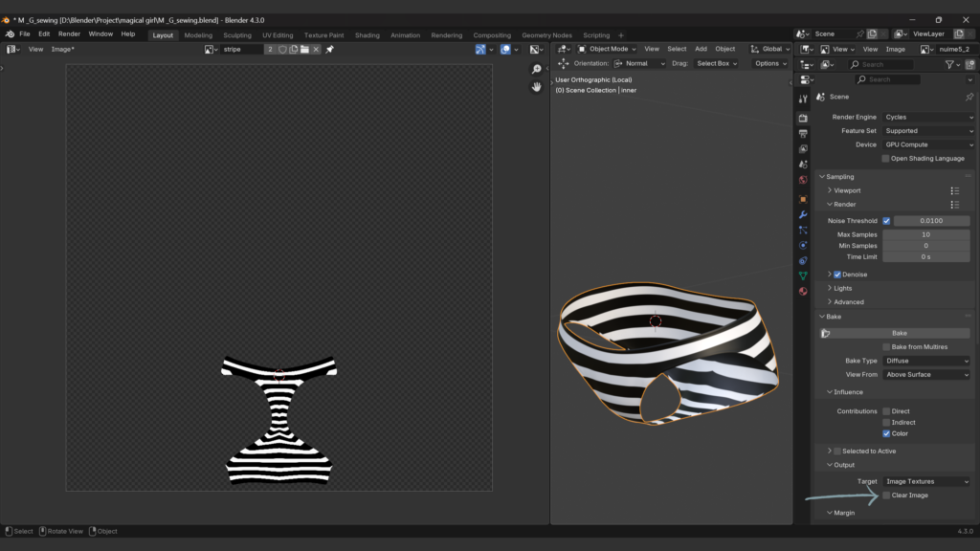Click the Noise Threshold value field
Viewport: 980px width, 551px height.
coord(931,221)
